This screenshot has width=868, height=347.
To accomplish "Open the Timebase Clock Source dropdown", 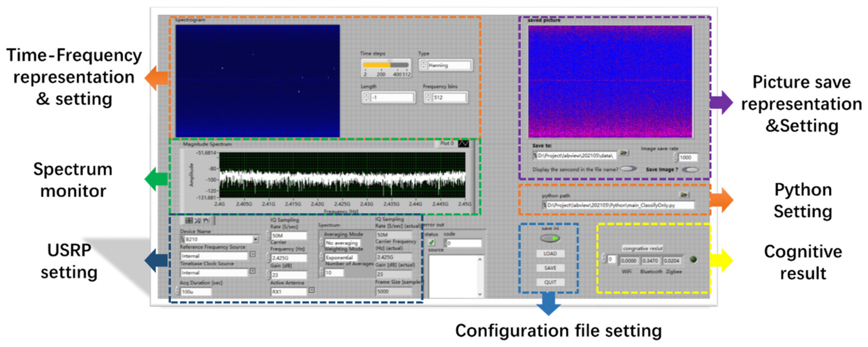I will pyautogui.click(x=253, y=271).
